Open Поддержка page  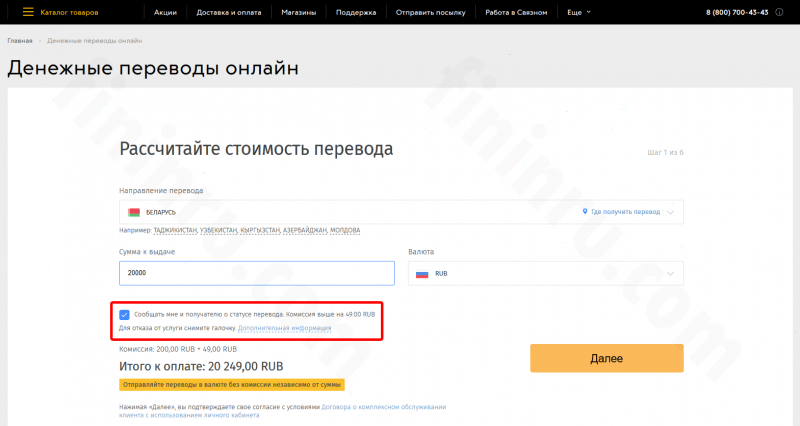click(x=356, y=12)
